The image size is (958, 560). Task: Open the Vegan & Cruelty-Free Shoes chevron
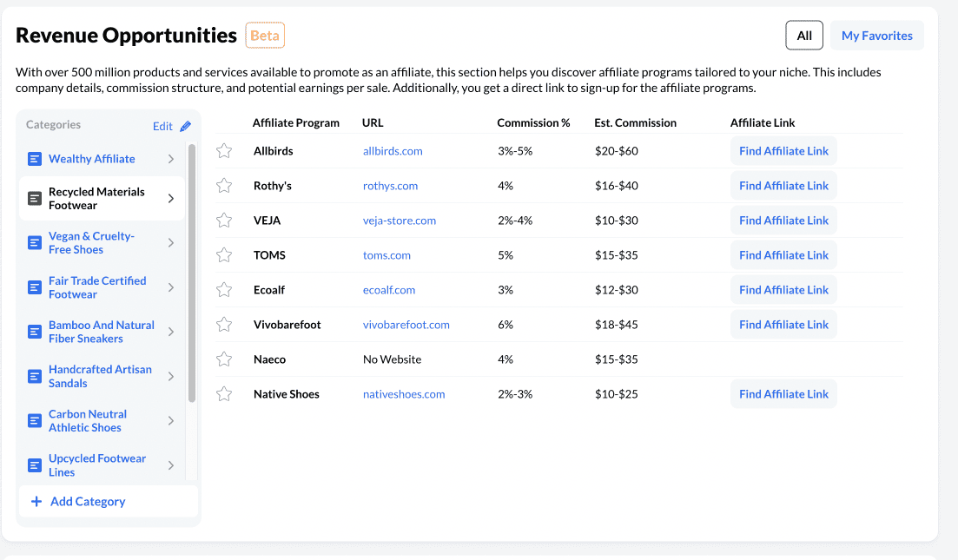(171, 242)
